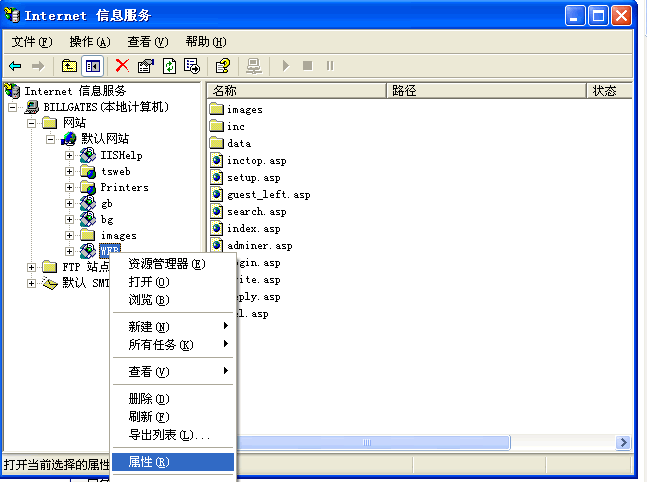Click the Stop service square icon
Screen dimensions: 647x482
pos(307,66)
